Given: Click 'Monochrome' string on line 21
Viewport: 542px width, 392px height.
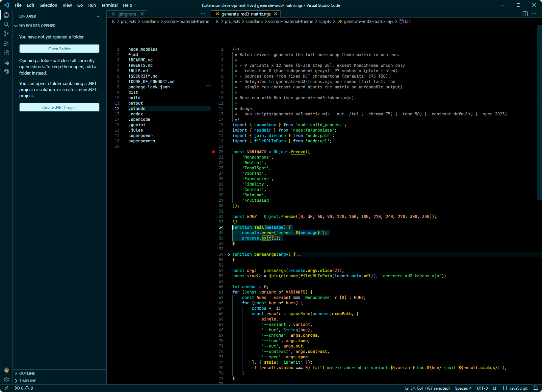Looking at the screenshot, I should [x=257, y=157].
